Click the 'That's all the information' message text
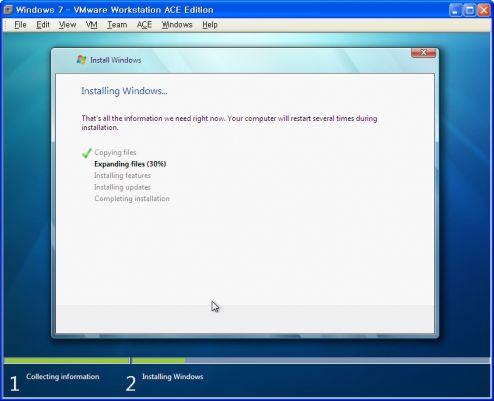Image resolution: width=494 pixels, height=401 pixels. tap(229, 123)
